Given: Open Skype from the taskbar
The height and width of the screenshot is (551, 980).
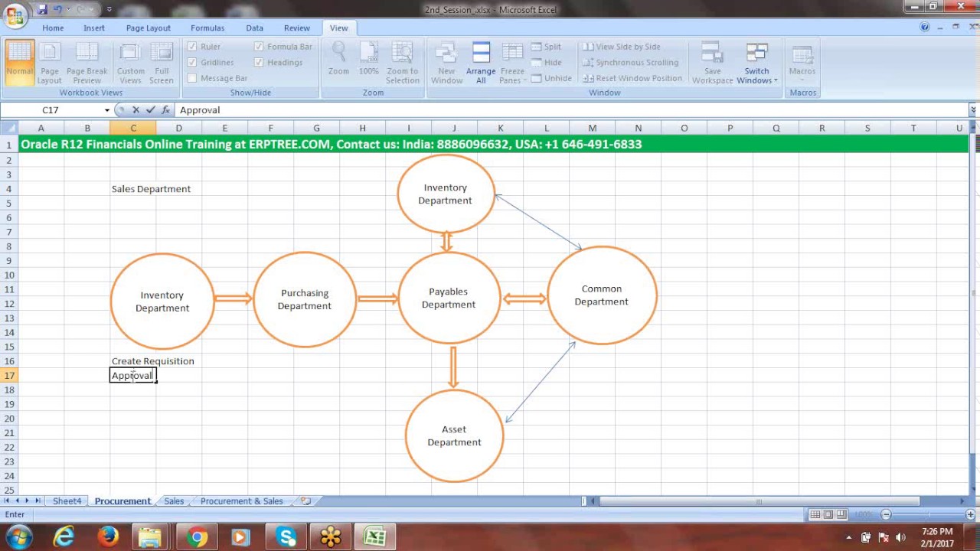Looking at the screenshot, I should pos(286,536).
